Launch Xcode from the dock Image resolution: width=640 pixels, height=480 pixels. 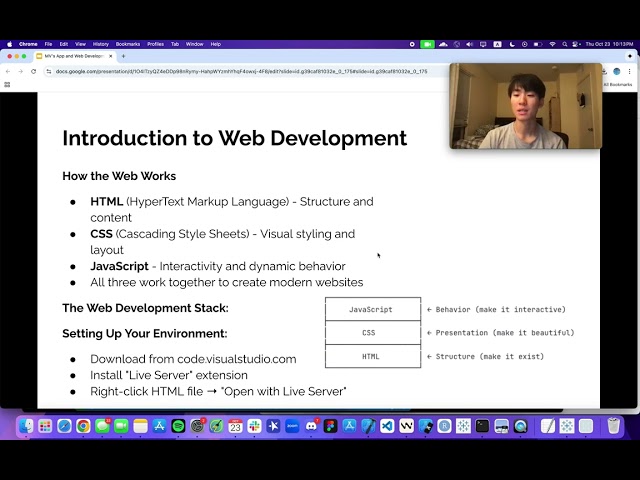click(368, 426)
